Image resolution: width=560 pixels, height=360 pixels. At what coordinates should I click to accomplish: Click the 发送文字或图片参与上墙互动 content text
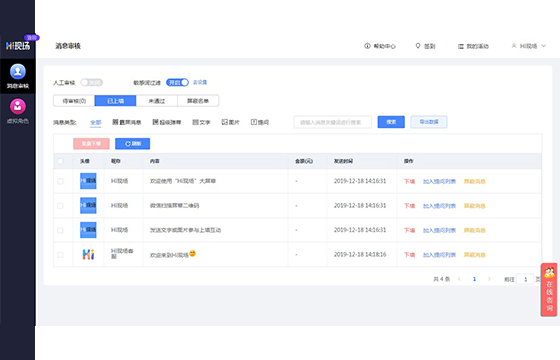[185, 230]
